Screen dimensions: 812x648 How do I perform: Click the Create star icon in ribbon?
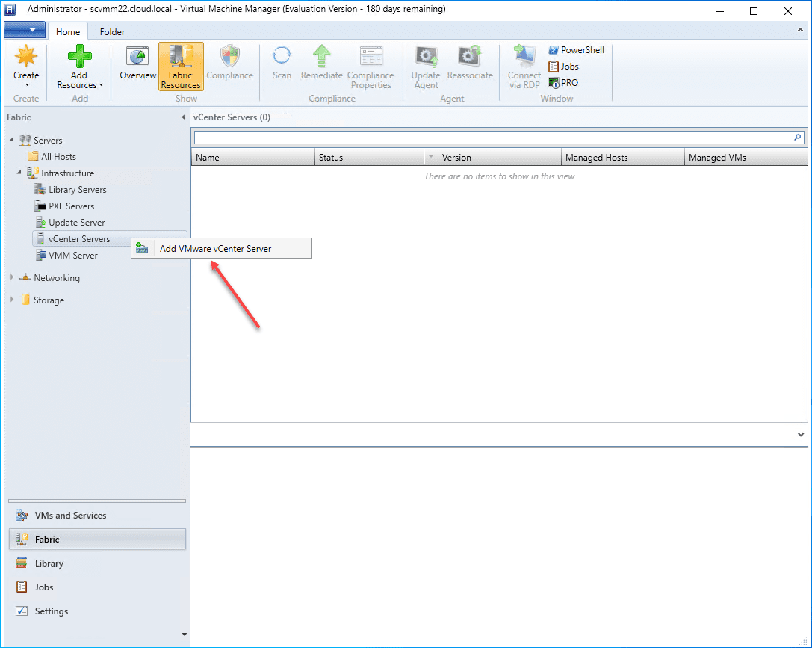click(26, 56)
